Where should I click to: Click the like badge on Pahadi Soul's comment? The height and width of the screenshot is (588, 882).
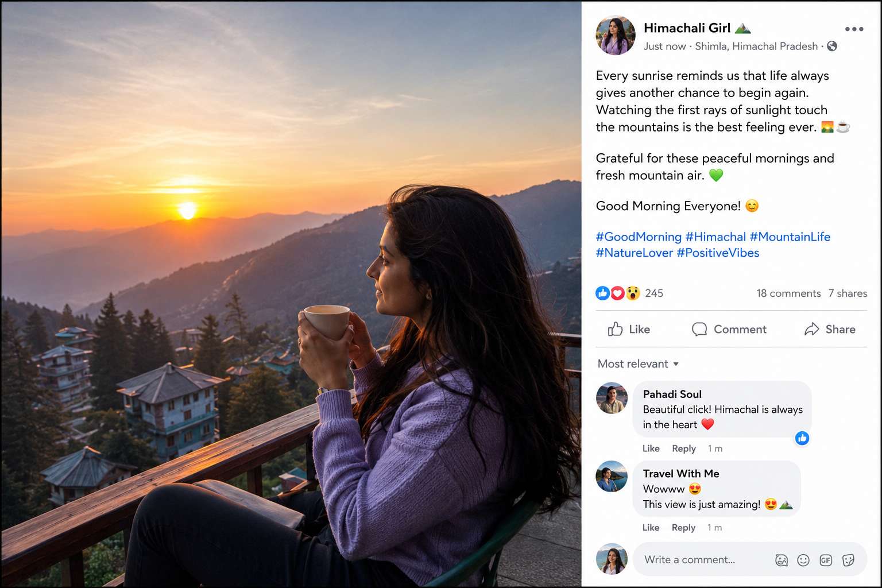pyautogui.click(x=802, y=439)
